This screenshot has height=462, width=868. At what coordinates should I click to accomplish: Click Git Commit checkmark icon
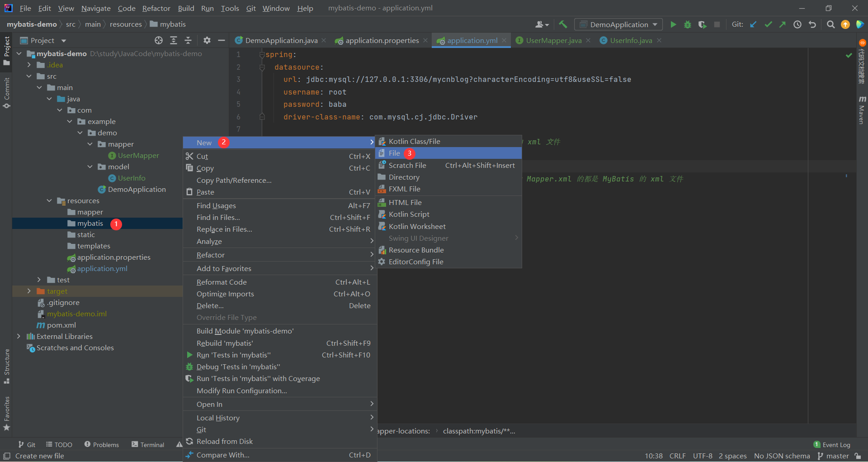pyautogui.click(x=768, y=24)
